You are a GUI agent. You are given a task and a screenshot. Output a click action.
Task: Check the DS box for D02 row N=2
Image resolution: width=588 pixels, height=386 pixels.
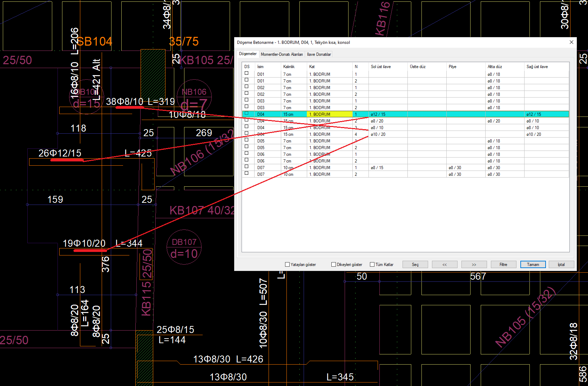(246, 93)
